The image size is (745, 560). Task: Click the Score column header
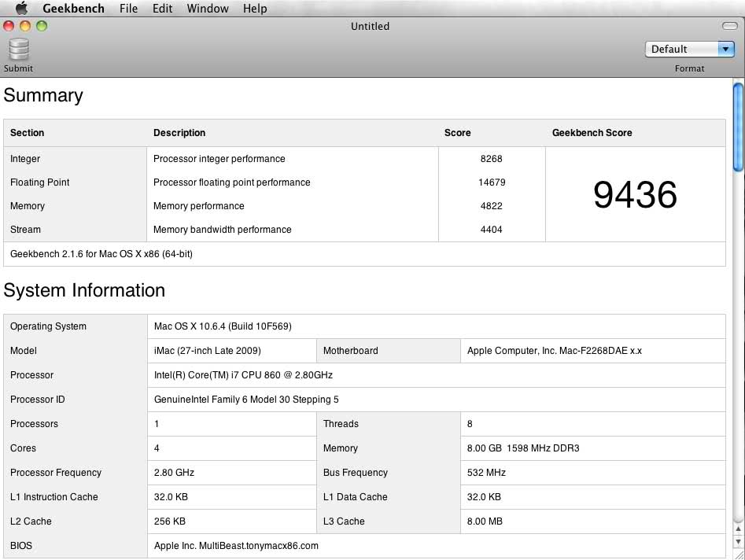458,132
